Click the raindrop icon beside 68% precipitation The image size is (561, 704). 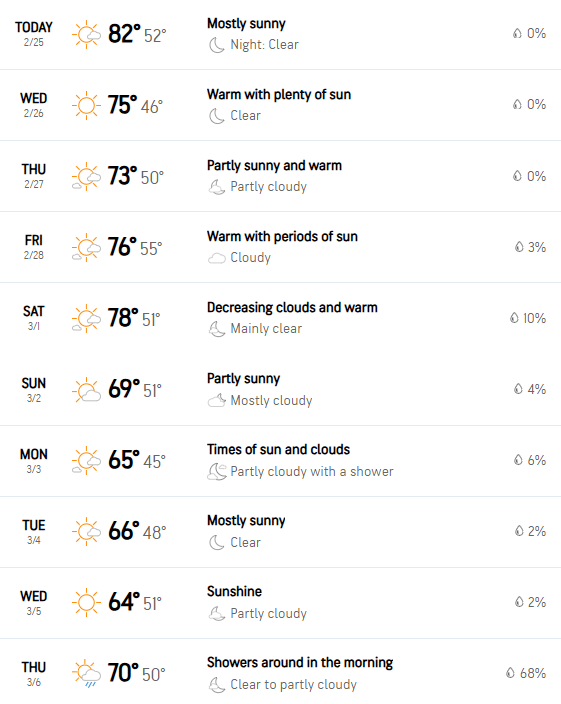[x=510, y=673]
